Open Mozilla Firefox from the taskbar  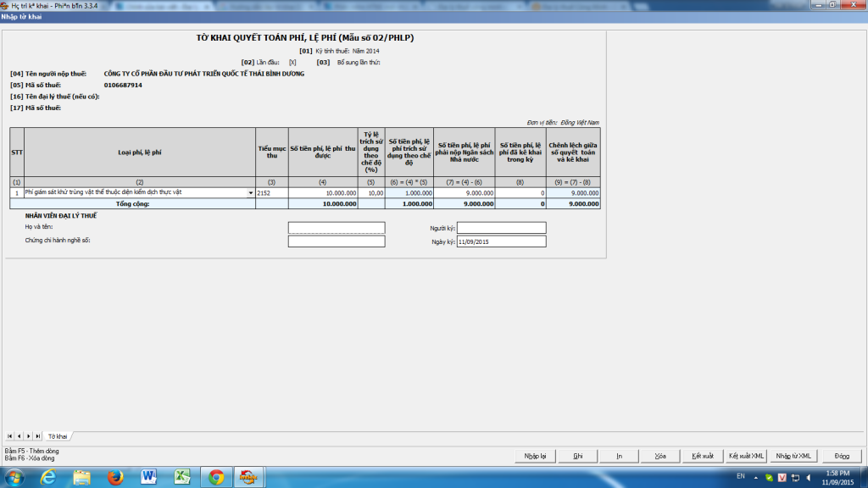point(116,477)
